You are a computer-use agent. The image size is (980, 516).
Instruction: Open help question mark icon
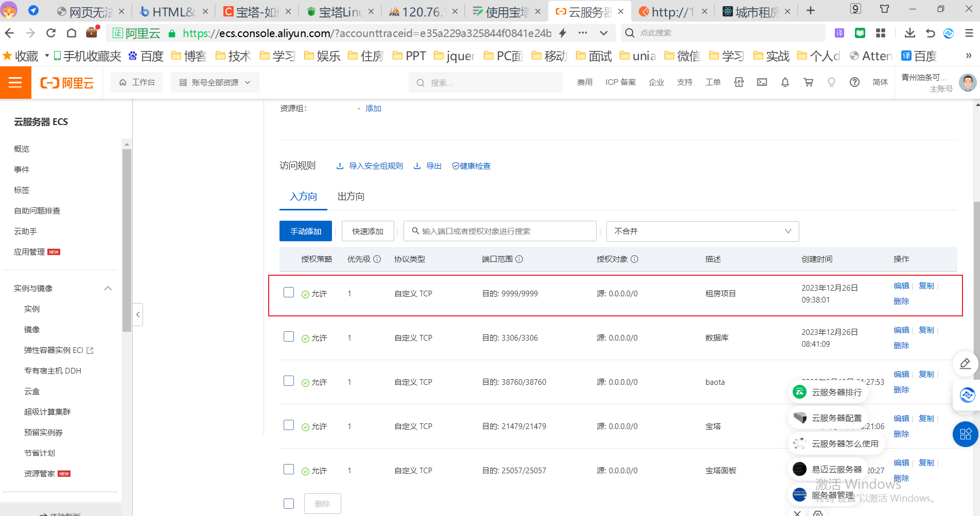tap(854, 82)
